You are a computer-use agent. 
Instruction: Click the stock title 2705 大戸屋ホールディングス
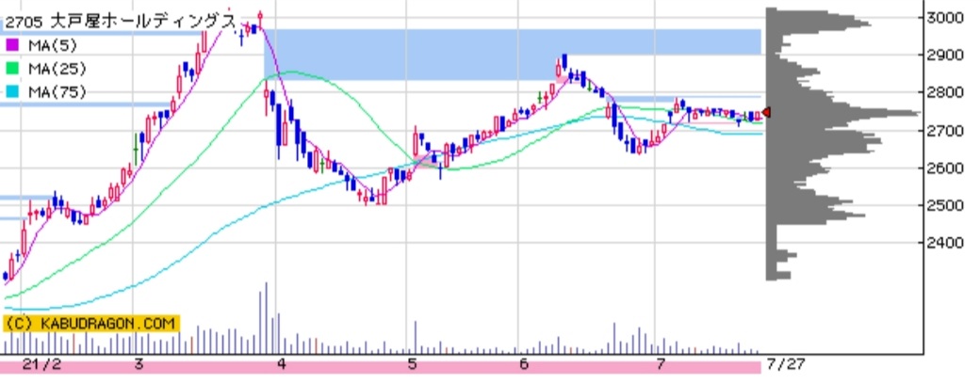tap(122, 22)
